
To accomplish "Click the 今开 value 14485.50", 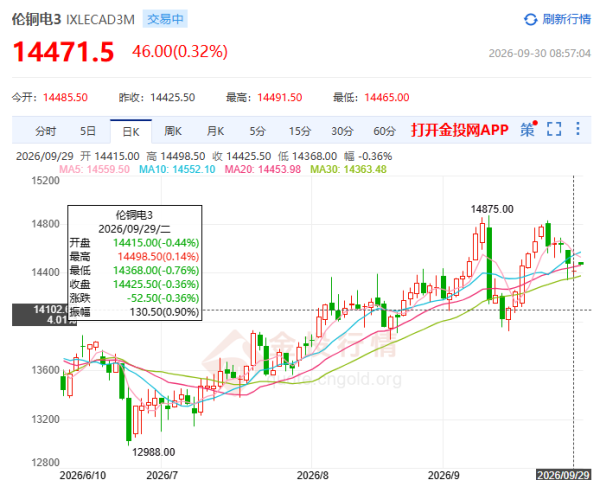I will (x=65, y=97).
